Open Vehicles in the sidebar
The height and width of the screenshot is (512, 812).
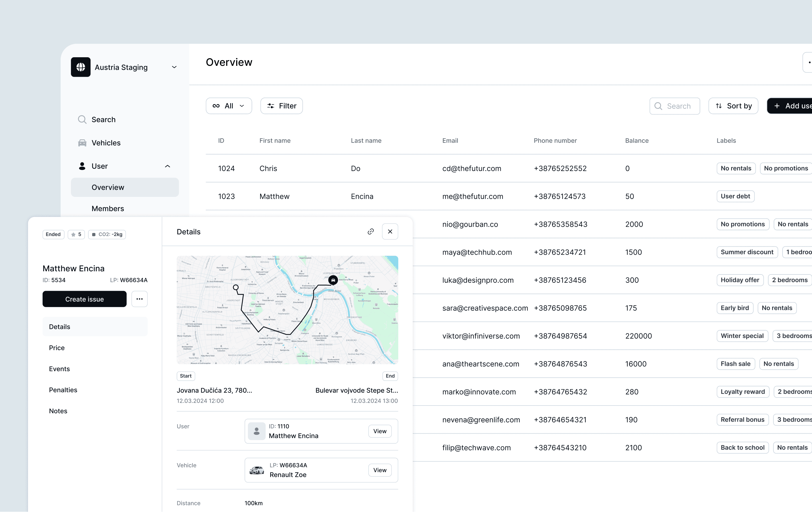click(x=106, y=143)
